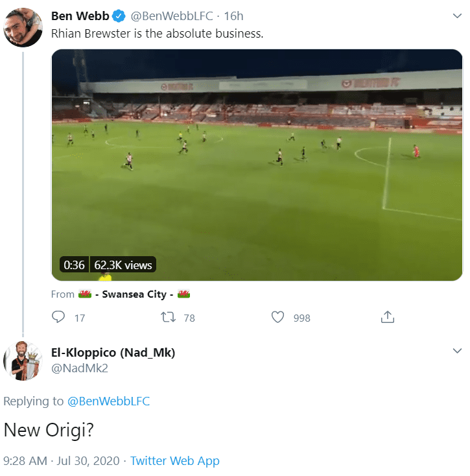Open El-Kloppico's profile avatar

click(x=23, y=361)
